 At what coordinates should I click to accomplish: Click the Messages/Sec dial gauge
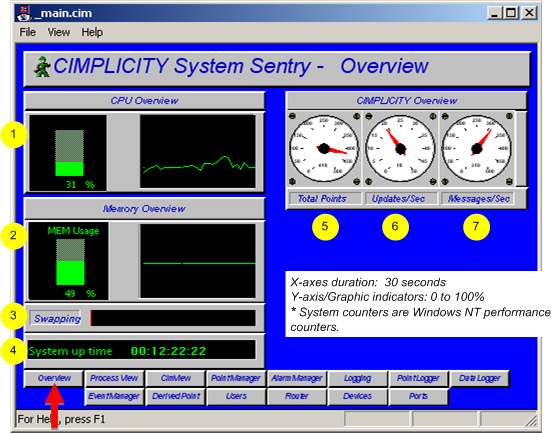click(x=477, y=148)
